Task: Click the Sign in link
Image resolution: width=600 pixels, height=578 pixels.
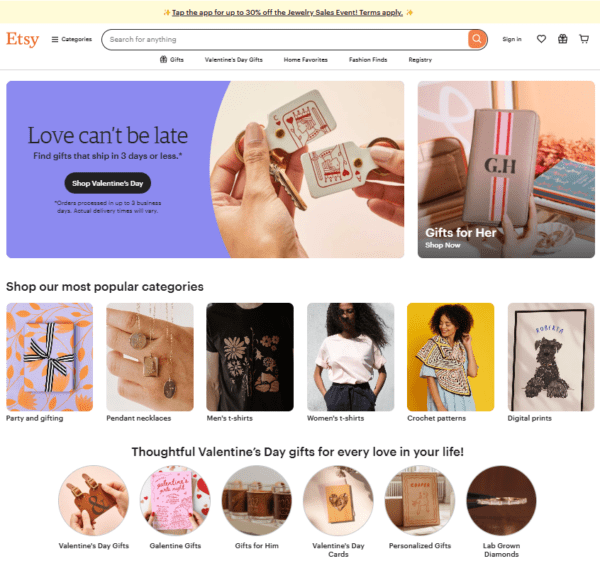Action: coord(512,39)
